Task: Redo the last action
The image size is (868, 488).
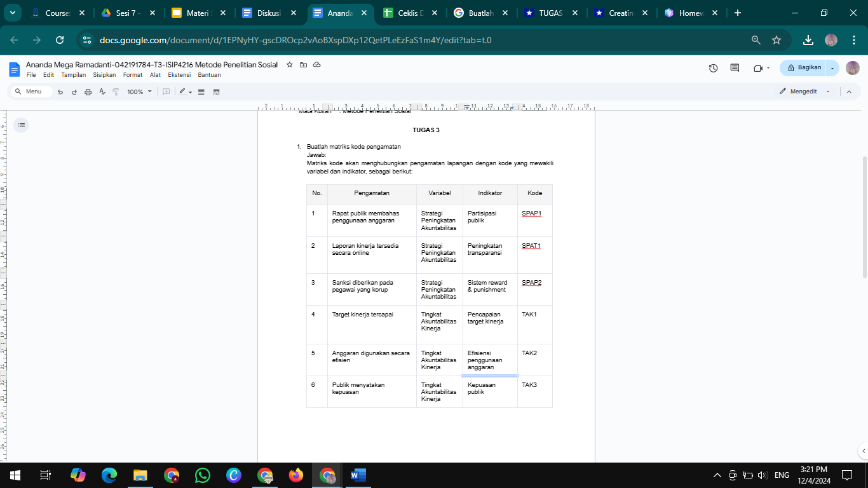Action: (74, 91)
